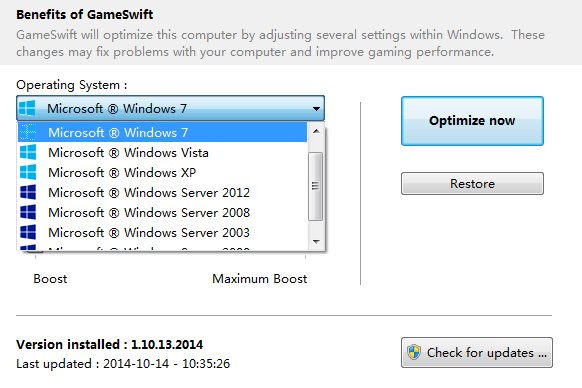Click Last updated 2014-10-14 text
Screen dimensions: 582x388
pos(123,363)
